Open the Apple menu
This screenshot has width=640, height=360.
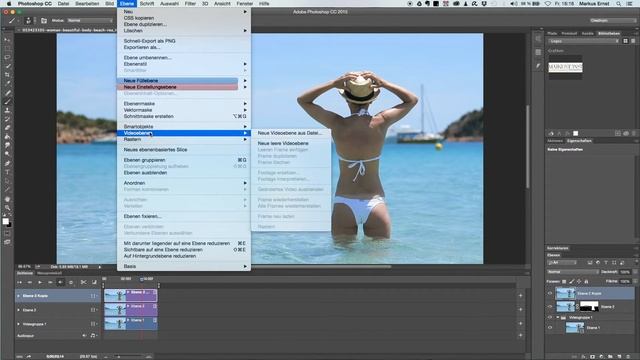click(9, 3)
